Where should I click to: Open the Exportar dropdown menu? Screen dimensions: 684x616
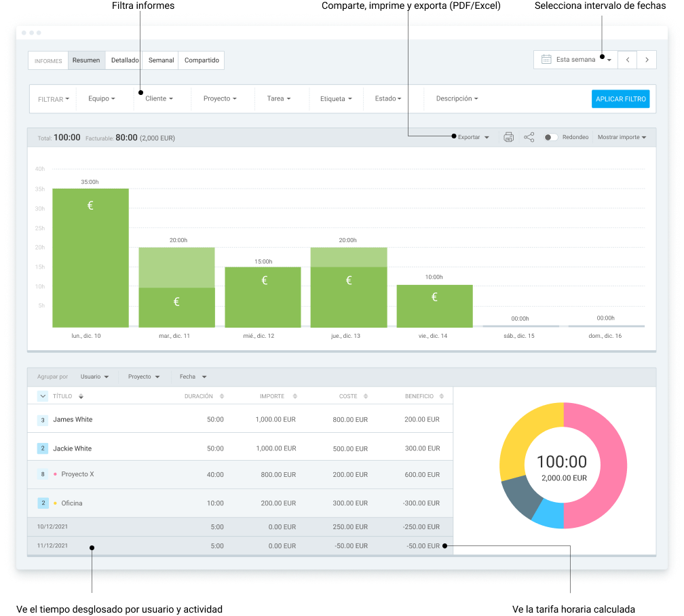coord(474,137)
